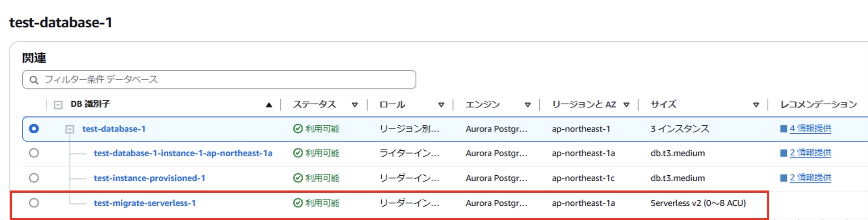Screen dimensions: 868x220
Task: Collapse the test-database-1 cluster tree
Action: pos(70,129)
